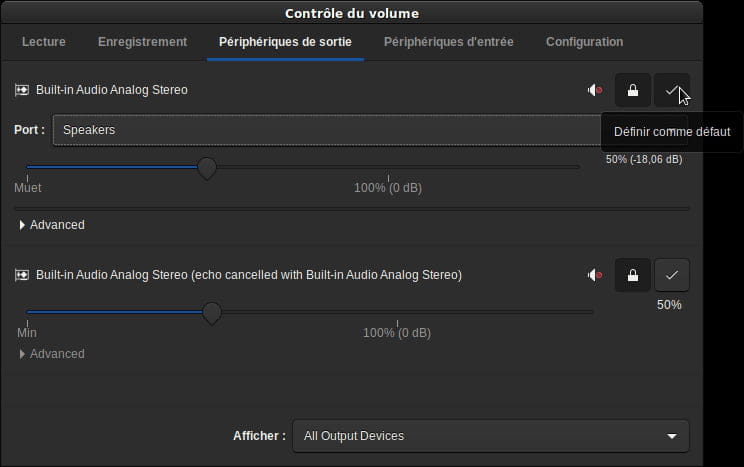Screen dimensions: 744x467
Task: Click the sound card icon of first device
Action: 22,90
